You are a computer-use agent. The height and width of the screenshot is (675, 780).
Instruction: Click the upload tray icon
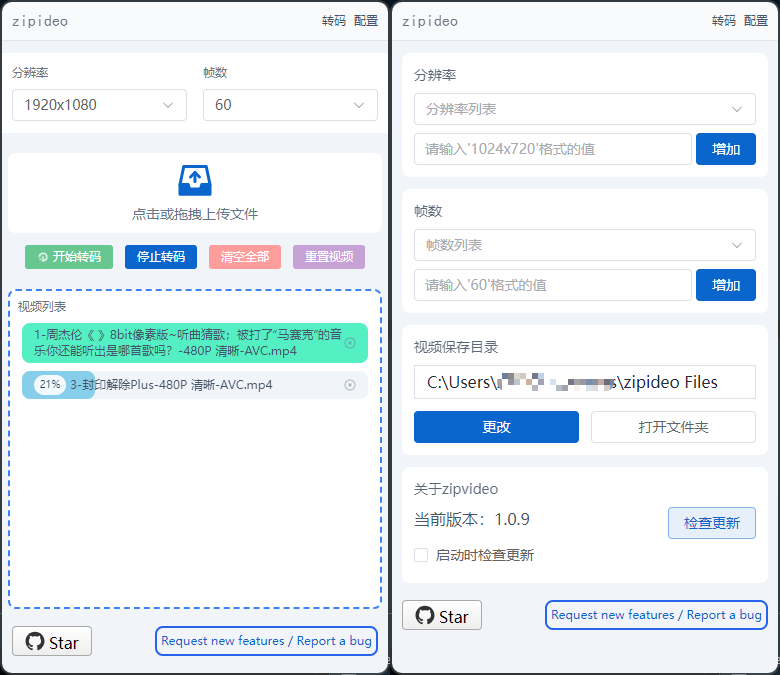195,181
